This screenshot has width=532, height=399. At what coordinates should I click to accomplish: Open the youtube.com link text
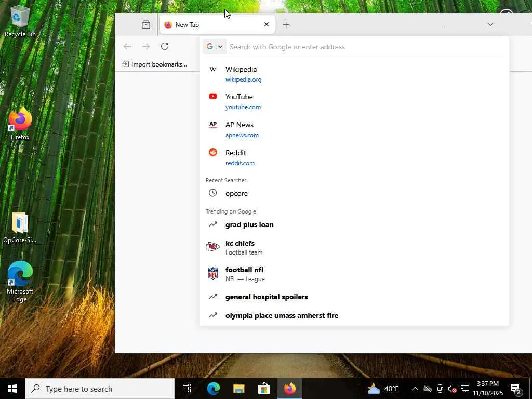pos(243,107)
